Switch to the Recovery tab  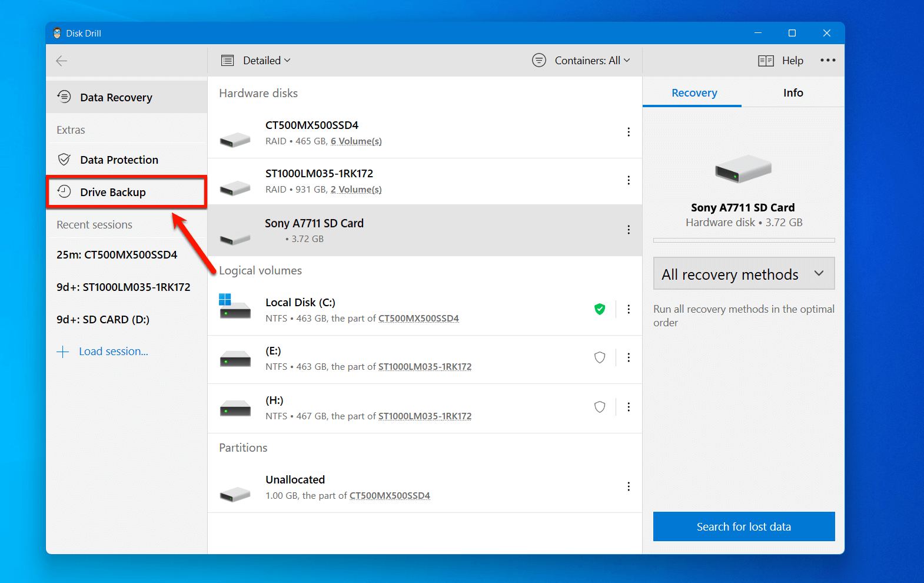[x=694, y=93]
